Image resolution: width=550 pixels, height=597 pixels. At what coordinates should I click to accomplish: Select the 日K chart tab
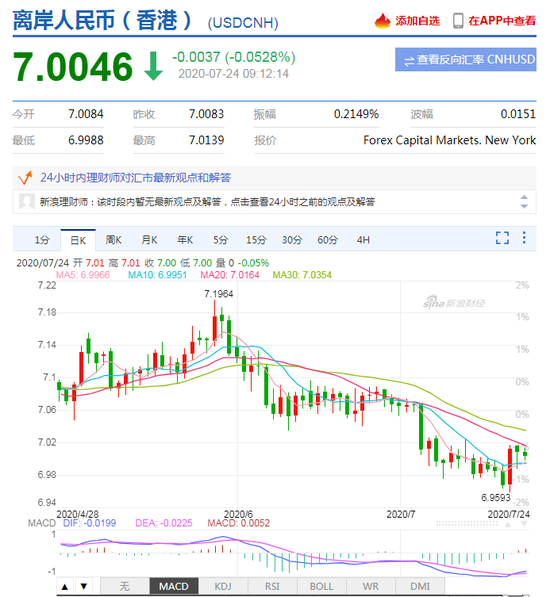78,240
